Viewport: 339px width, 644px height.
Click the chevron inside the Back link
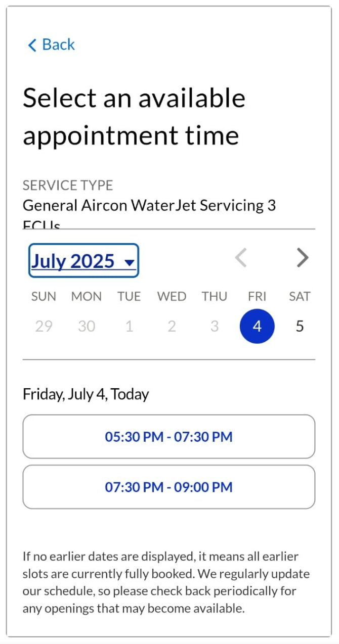[31, 44]
